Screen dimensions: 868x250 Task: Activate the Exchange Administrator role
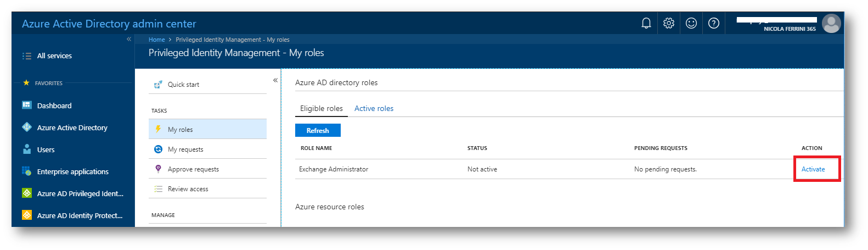coord(813,169)
